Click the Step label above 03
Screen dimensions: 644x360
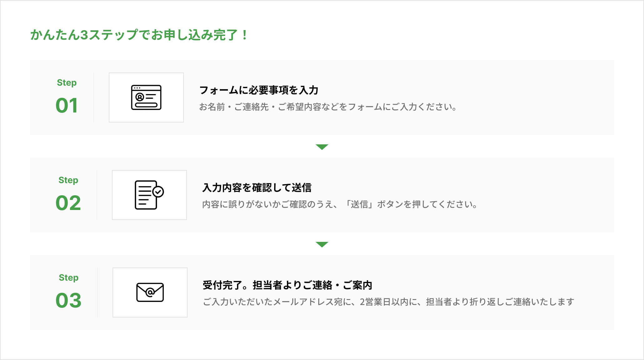pos(68,278)
